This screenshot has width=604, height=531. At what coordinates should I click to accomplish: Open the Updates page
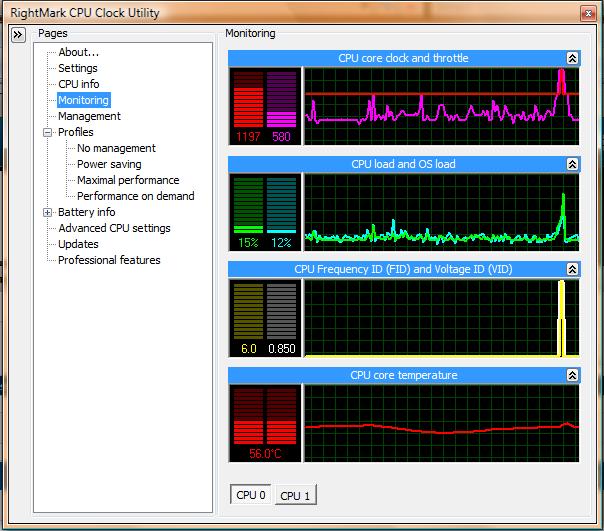click(x=78, y=244)
